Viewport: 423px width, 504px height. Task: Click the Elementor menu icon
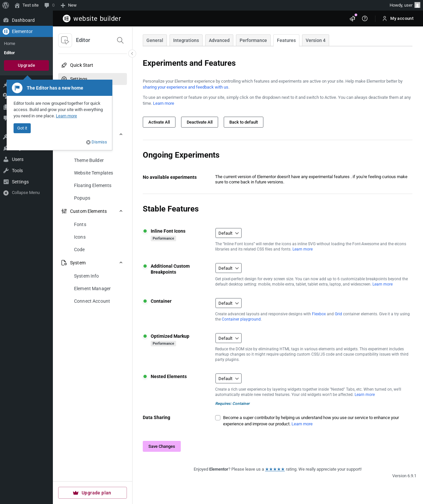(x=6, y=31)
